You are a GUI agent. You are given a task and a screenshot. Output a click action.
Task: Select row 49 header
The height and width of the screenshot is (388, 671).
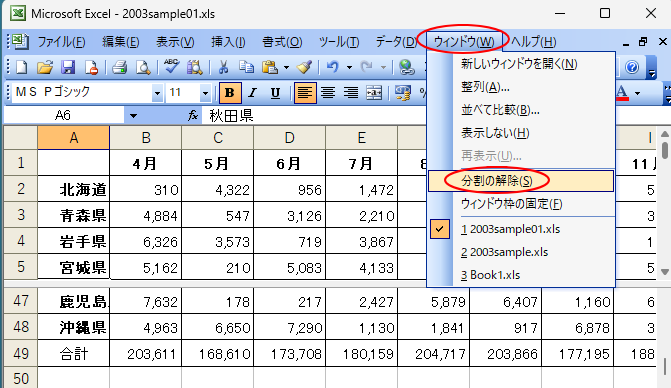21,354
